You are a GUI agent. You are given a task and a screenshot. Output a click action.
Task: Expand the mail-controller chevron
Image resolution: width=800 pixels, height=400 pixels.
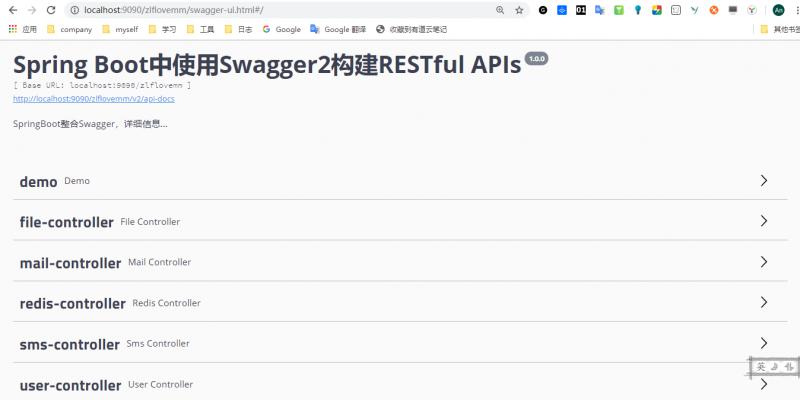coord(764,262)
